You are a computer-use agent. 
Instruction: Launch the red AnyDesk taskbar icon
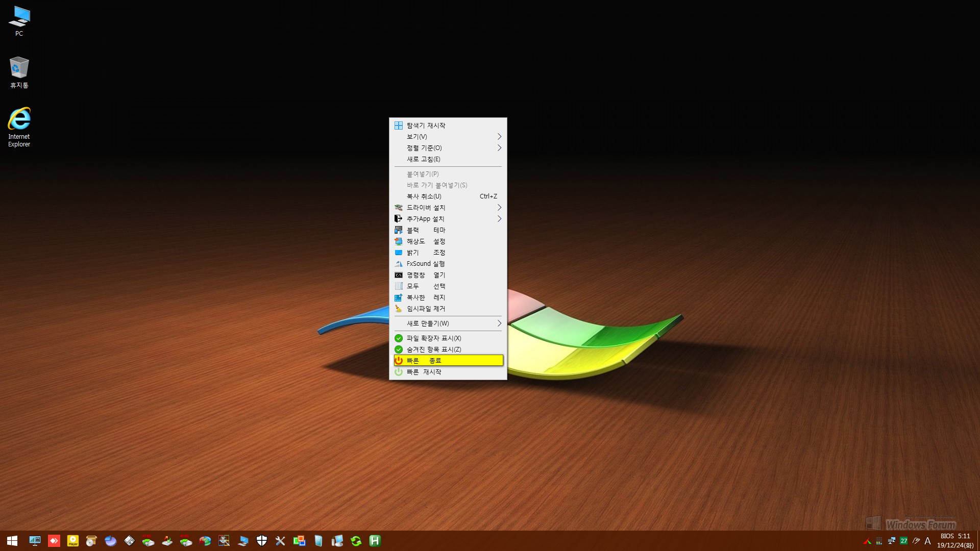point(54,541)
